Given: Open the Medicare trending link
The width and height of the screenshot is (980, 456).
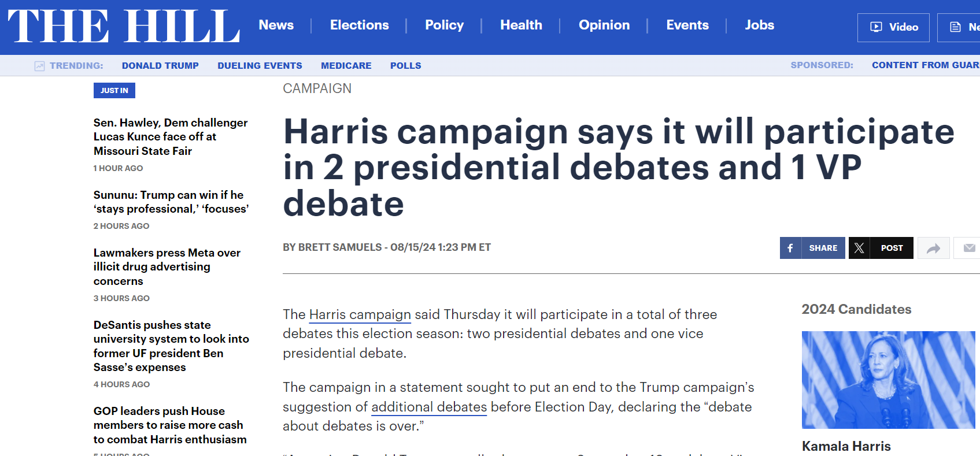Looking at the screenshot, I should pos(346,66).
